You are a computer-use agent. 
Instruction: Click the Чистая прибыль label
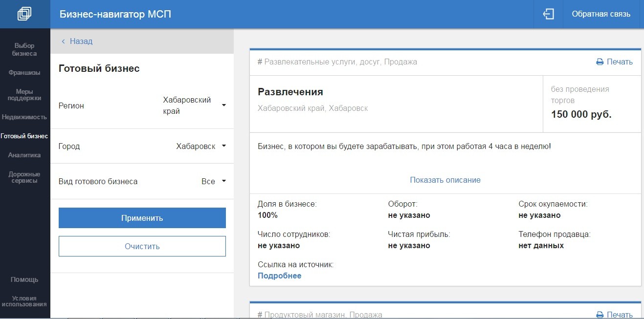419,234
